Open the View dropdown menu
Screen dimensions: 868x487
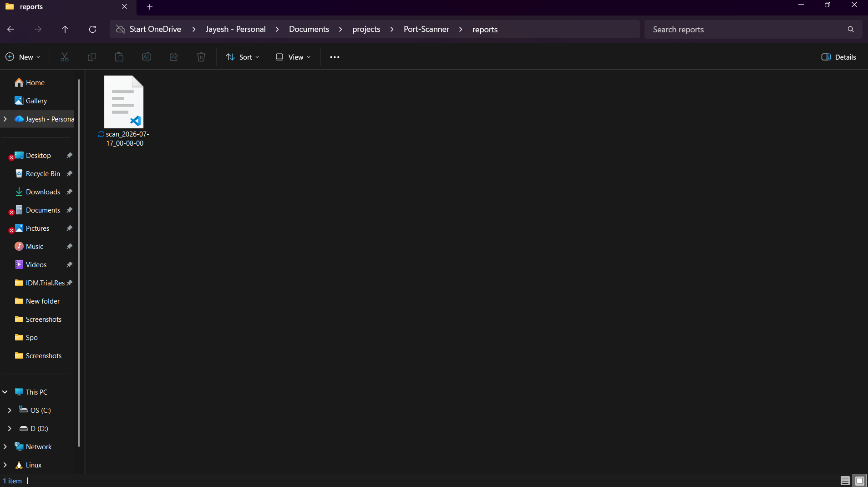[293, 57]
